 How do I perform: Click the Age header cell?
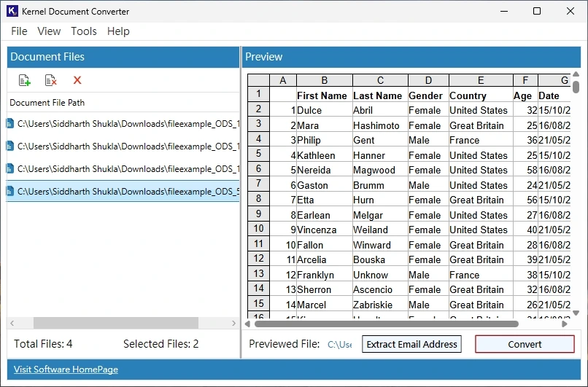[525, 95]
